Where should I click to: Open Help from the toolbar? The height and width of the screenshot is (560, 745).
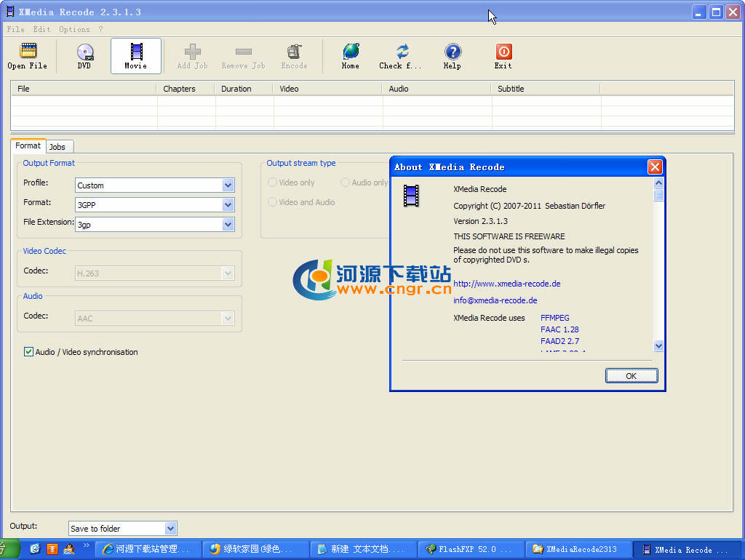click(453, 55)
